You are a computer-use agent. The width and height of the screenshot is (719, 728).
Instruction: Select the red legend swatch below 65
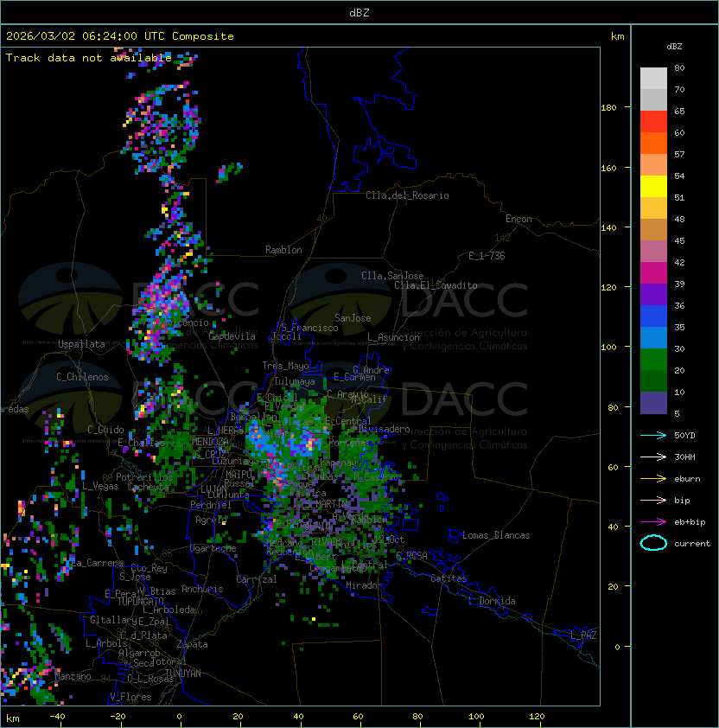coord(653,122)
